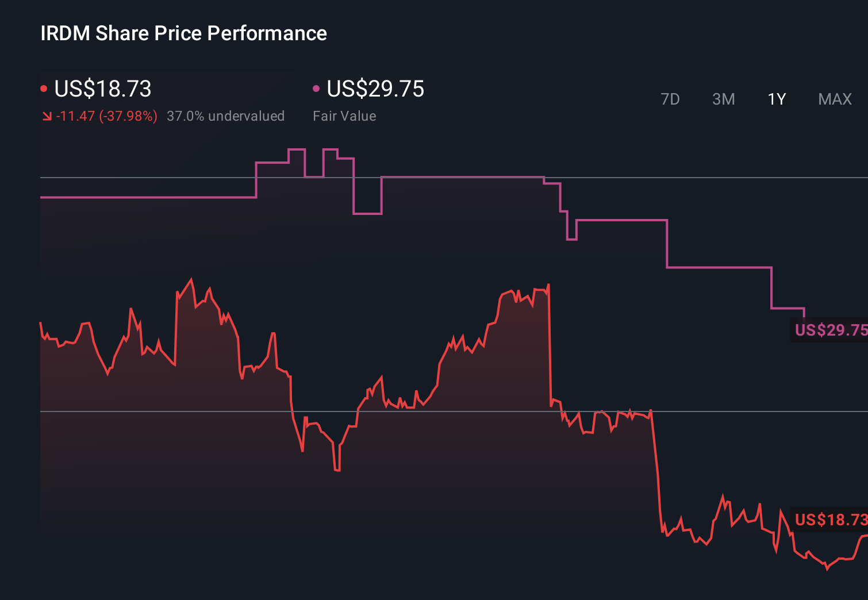Click the Fair Value label text
Viewport: 868px width, 600px height.
344,116
